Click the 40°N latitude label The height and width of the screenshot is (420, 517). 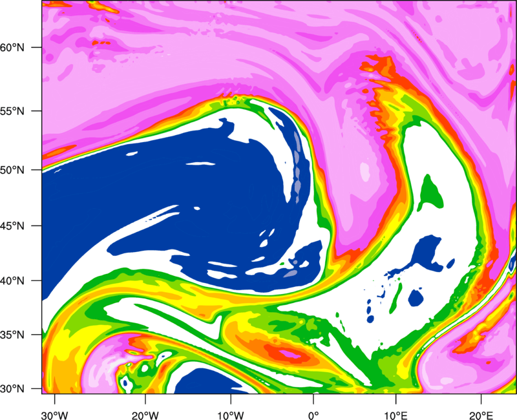(x=12, y=281)
